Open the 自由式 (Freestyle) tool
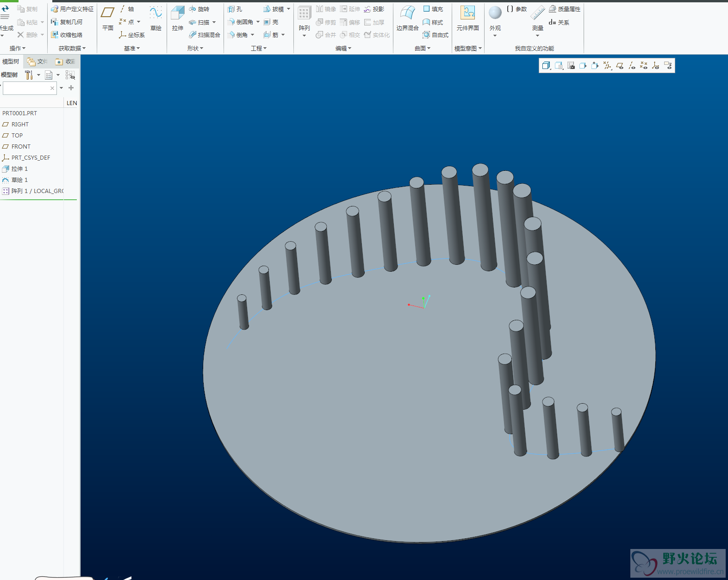The width and height of the screenshot is (728, 580). point(436,35)
